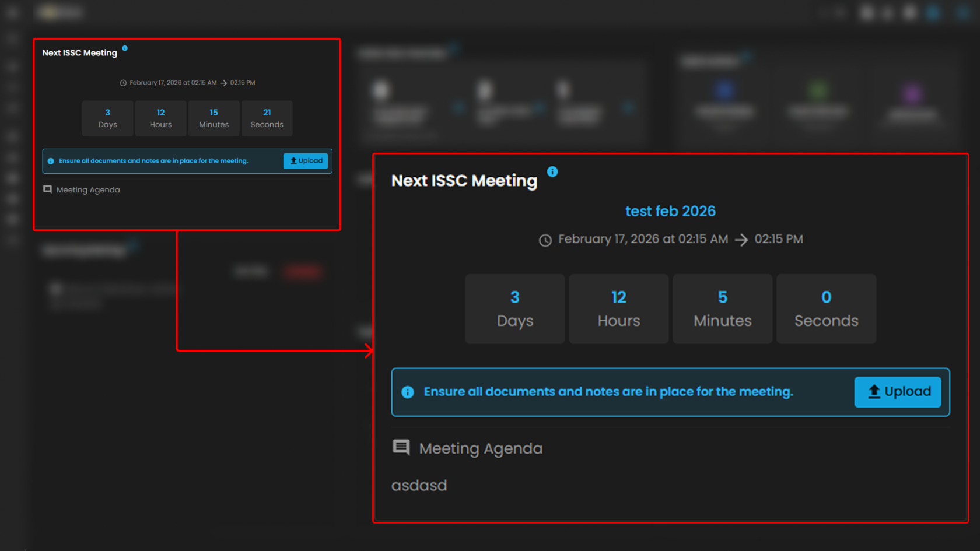Click the "asdasd" agenda text
This screenshot has width=980, height=551.
pos(419,486)
